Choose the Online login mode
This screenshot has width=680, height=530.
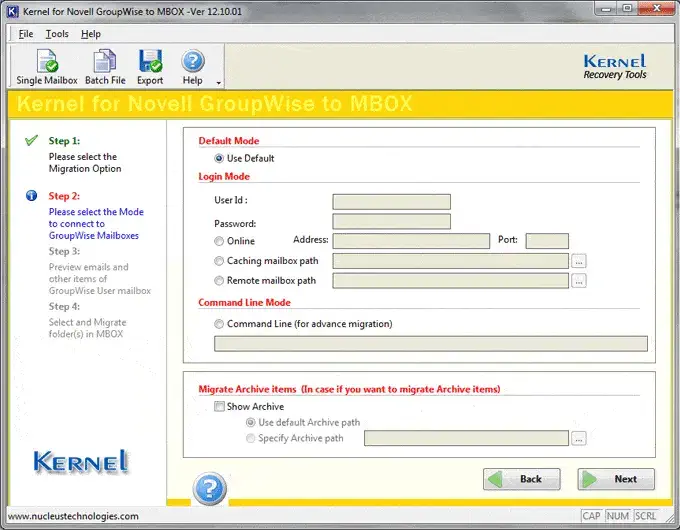coord(219,241)
